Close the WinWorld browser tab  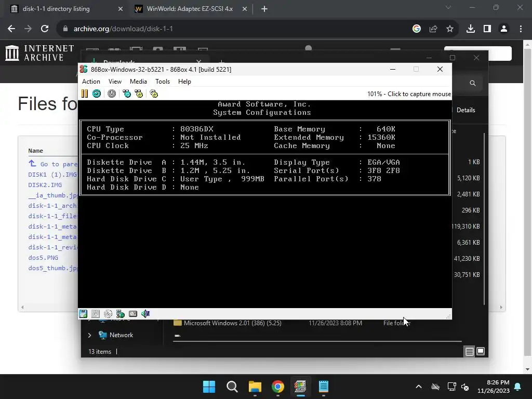click(245, 9)
